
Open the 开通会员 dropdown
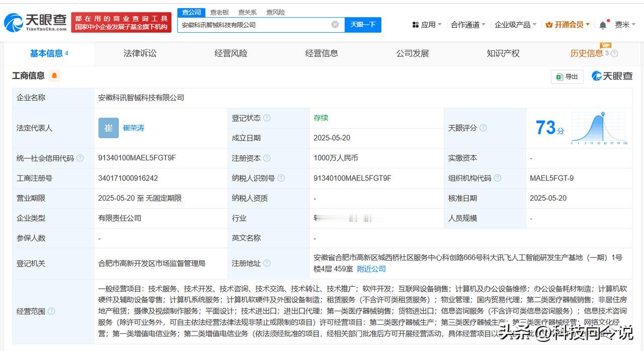(x=569, y=25)
